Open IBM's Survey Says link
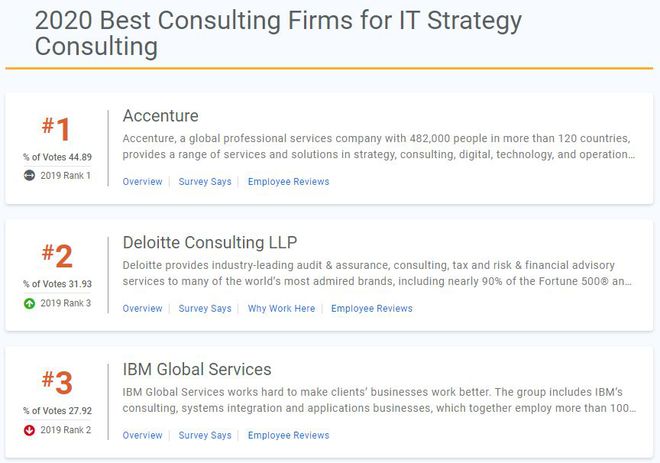Image resolution: width=660 pixels, height=463 pixels. pyautogui.click(x=205, y=435)
